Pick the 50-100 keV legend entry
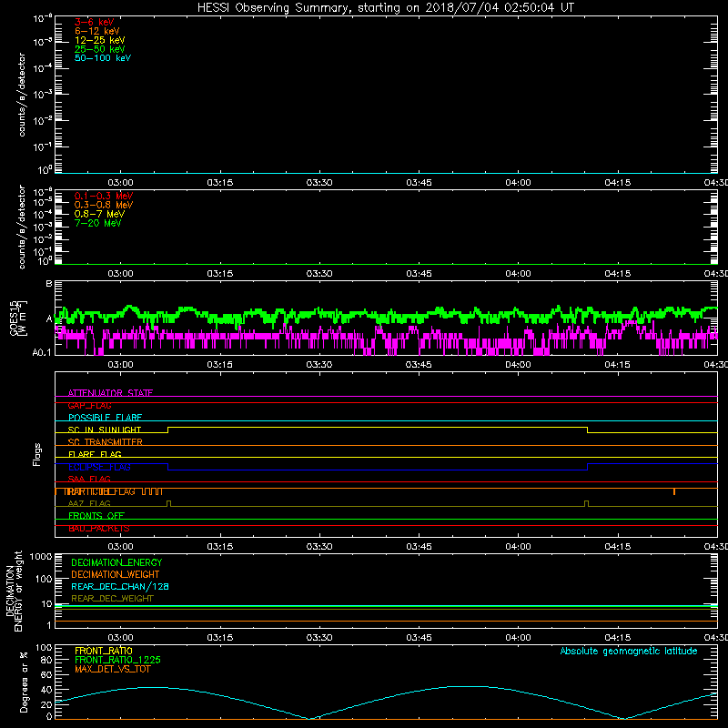The height and width of the screenshot is (728, 728). (x=103, y=58)
